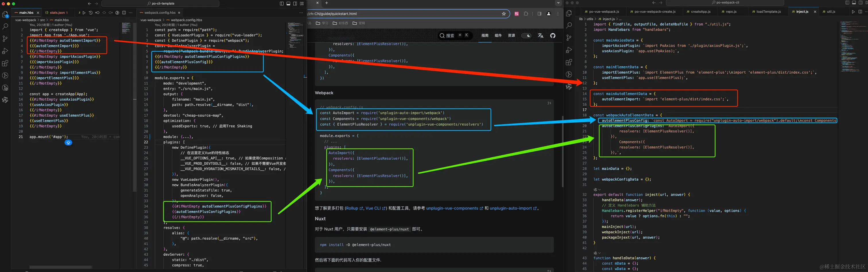Viewport: 868px width, 272px height.
Task: Open the Vue CLI link
Action: [x=375, y=208]
